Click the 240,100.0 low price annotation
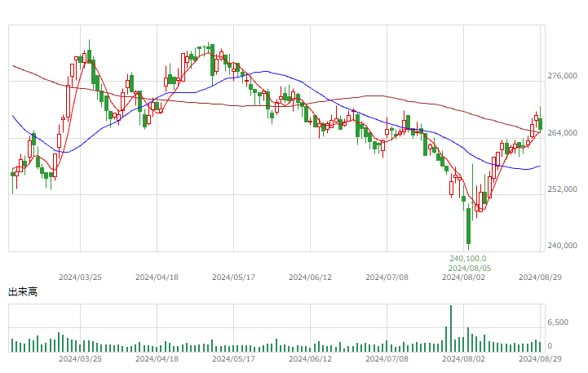Screen dimensions: 588x373 [x=468, y=259]
